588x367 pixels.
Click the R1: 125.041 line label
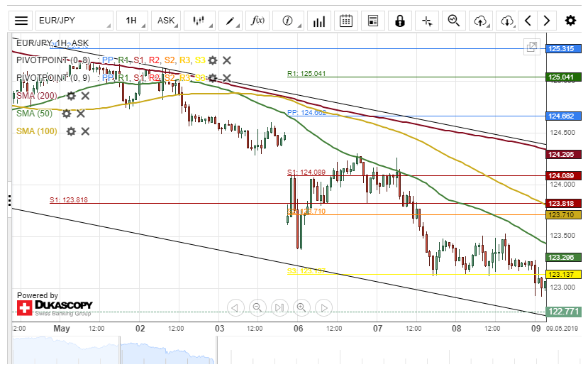tap(306, 74)
